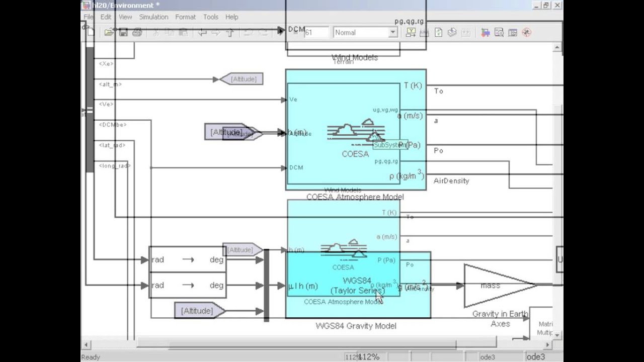
Task: Click the '<long_rad>' signal label
Action: (x=115, y=166)
